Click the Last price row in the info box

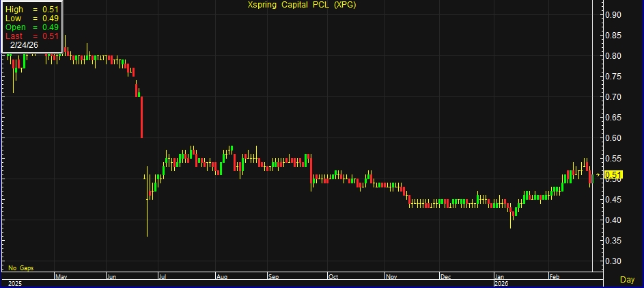31,36
